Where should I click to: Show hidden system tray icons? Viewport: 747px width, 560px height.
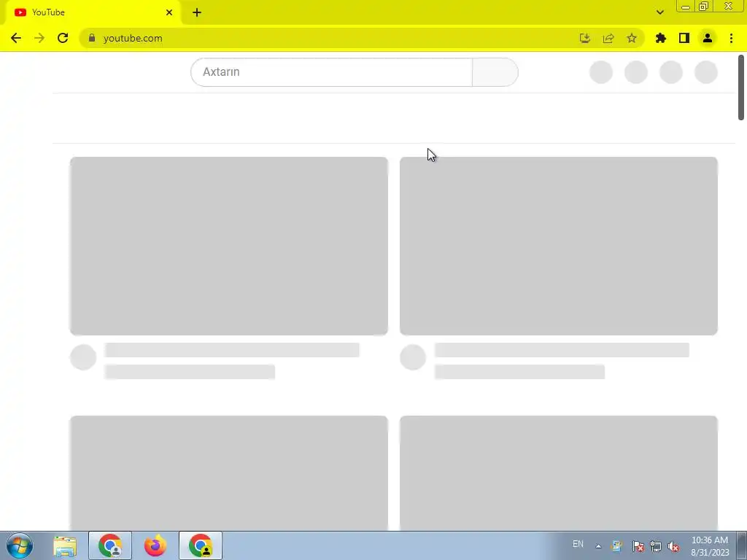(598, 546)
